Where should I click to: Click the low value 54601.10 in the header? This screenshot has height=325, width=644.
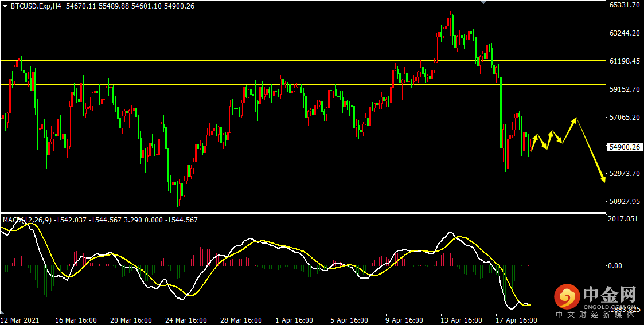[147, 6]
